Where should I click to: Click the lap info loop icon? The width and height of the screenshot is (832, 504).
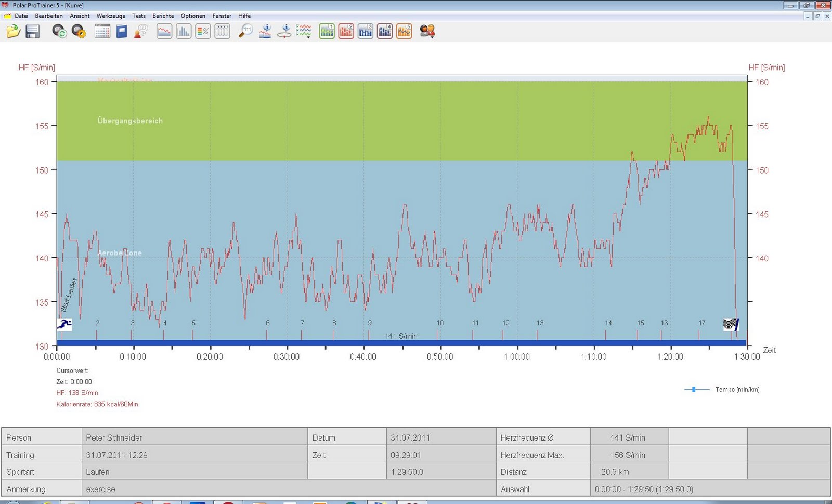pyautogui.click(x=284, y=31)
